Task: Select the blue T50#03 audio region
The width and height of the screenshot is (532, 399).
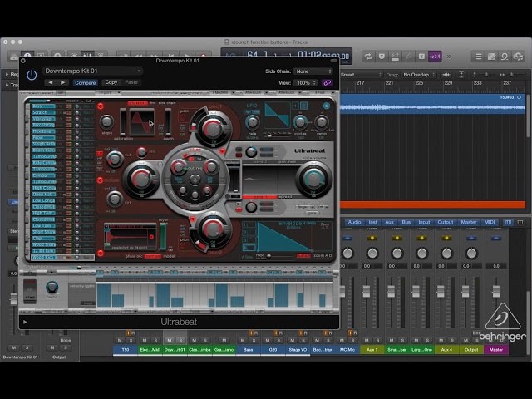Action: coord(432,104)
